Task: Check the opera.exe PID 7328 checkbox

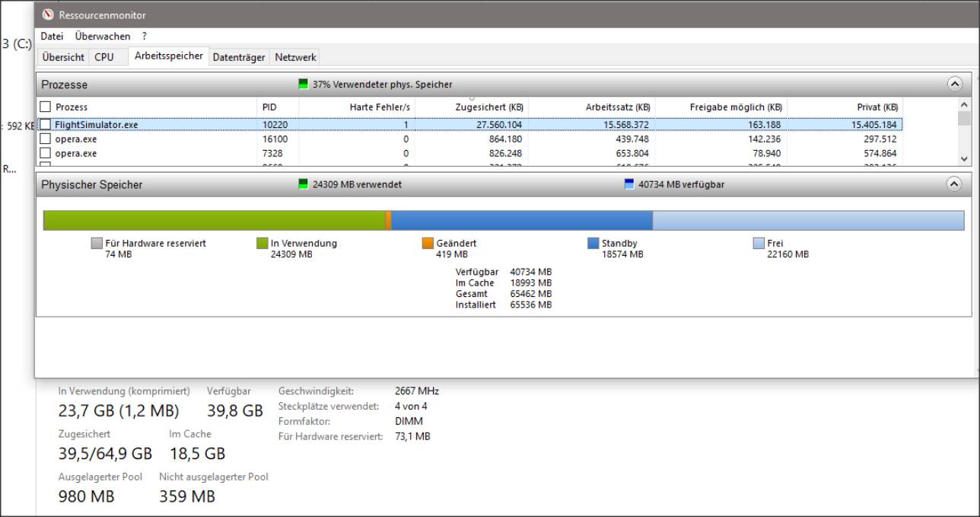Action: click(46, 153)
